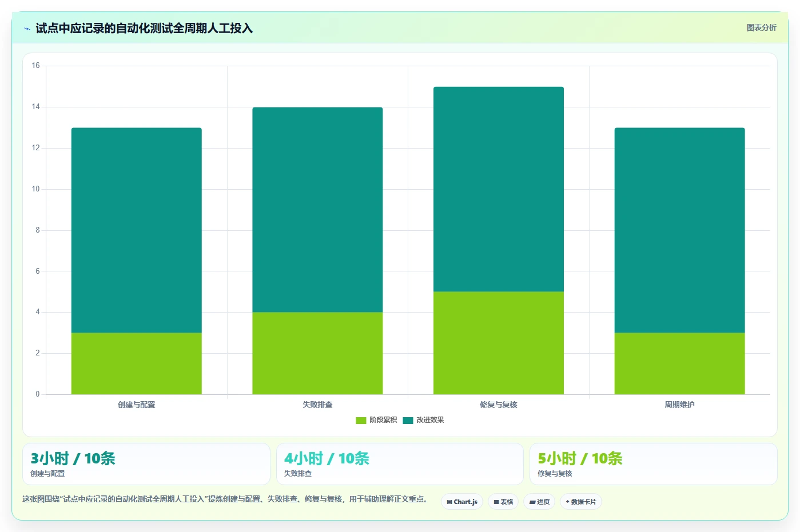This screenshot has width=800, height=532.
Task: Click the teal 改进效果 bar for 失败排查
Action: point(317,210)
